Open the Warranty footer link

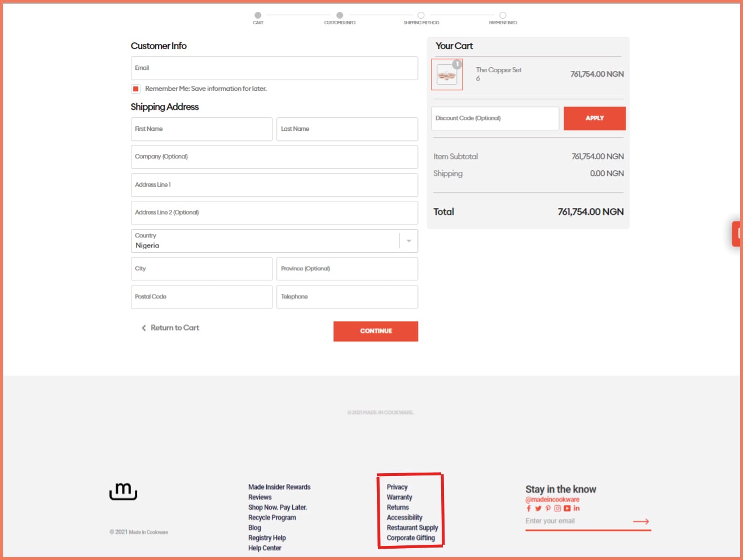(x=399, y=497)
